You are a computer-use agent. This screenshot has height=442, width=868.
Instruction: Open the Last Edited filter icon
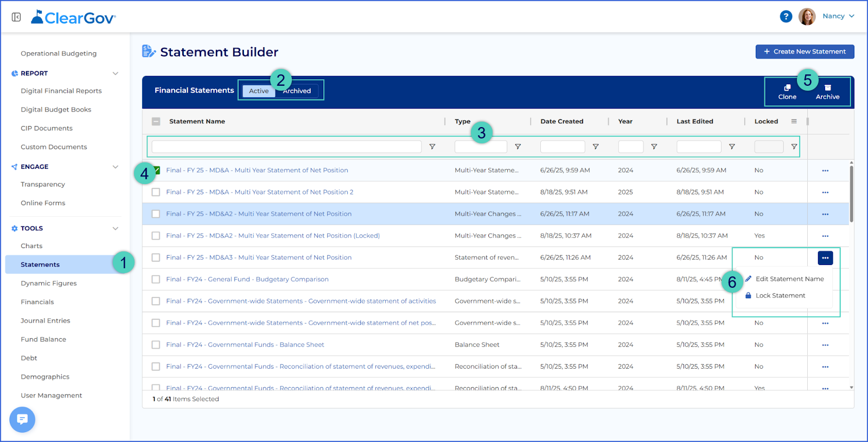pos(732,147)
